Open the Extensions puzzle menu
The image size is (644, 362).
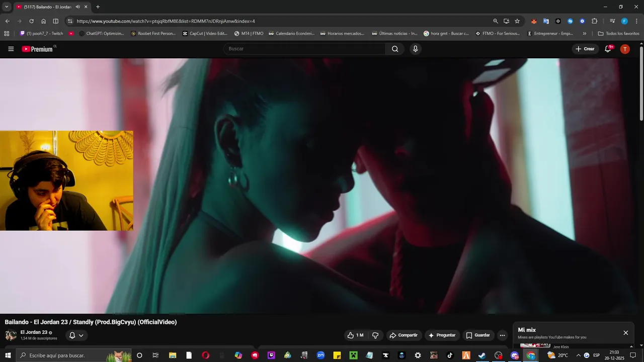coord(594,21)
